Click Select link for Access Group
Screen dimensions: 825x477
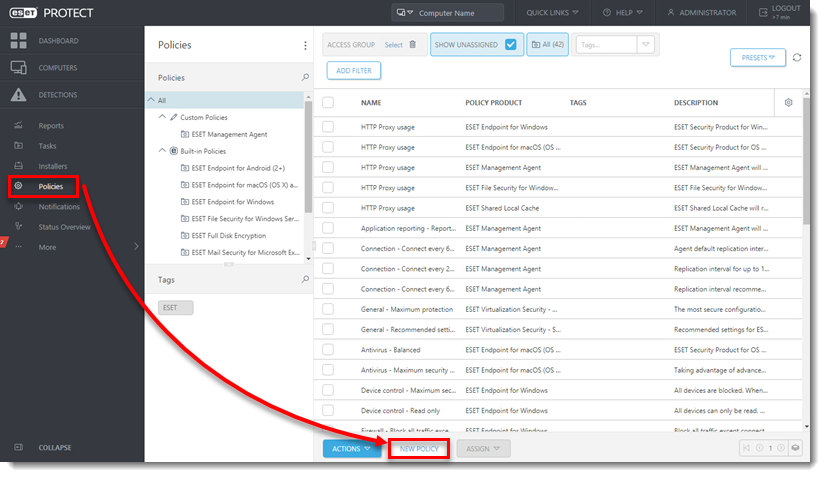click(393, 45)
